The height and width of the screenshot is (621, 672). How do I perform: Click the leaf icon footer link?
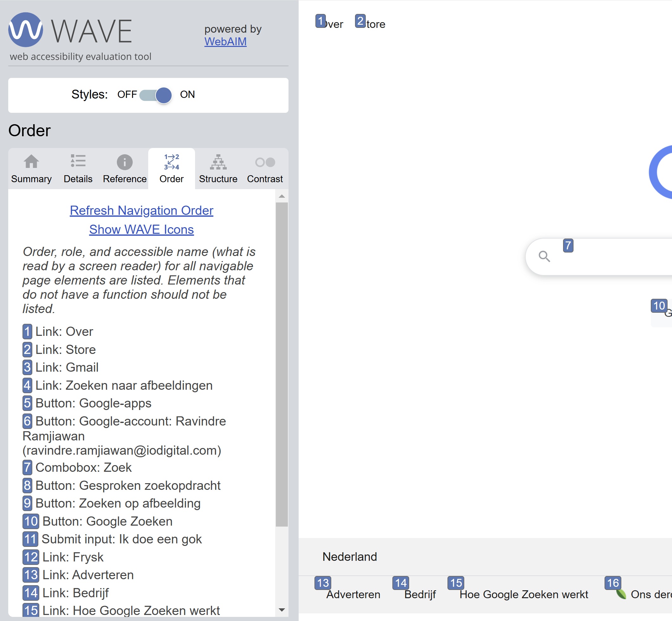point(621,595)
